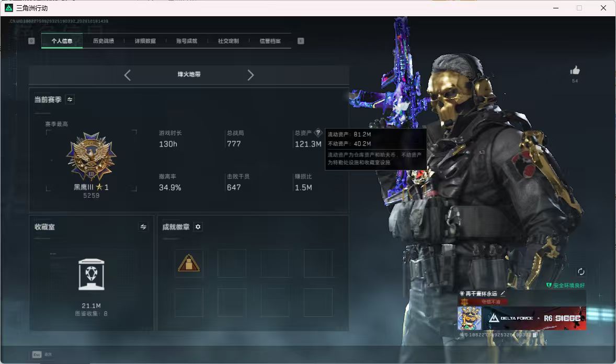616x364 pixels.
Task: Select the 个人信息 tab
Action: tap(62, 41)
